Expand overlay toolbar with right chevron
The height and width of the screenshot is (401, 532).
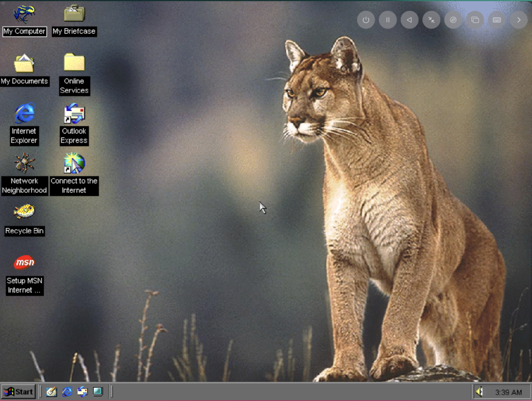519,20
